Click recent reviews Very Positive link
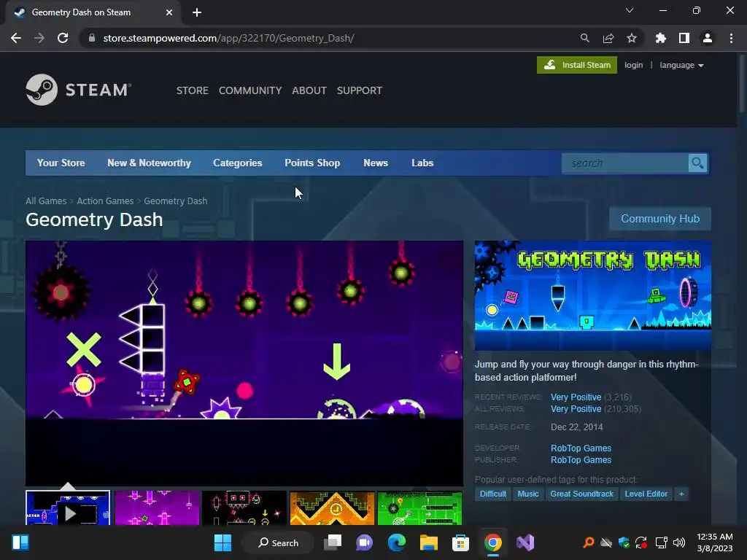This screenshot has width=747, height=560. pyautogui.click(x=576, y=397)
